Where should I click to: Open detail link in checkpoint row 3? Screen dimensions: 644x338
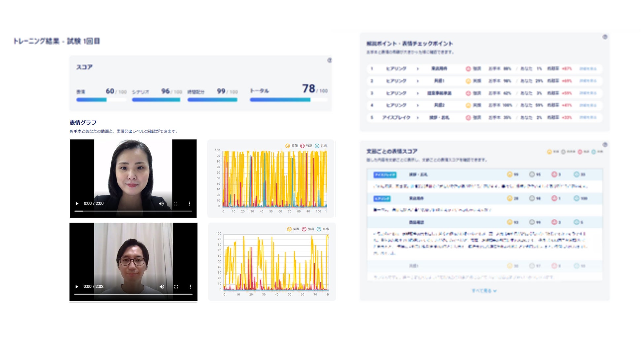588,93
